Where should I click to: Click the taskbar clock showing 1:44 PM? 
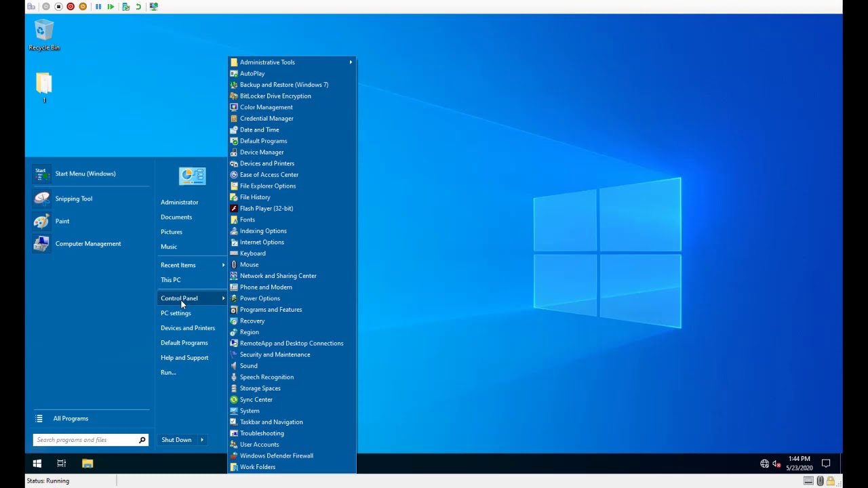799,464
